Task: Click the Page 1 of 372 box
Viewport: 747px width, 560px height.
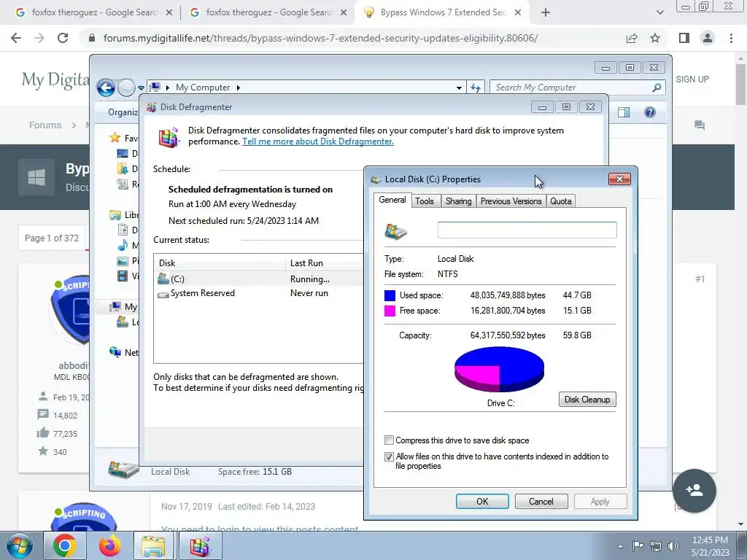Action: pyautogui.click(x=52, y=238)
